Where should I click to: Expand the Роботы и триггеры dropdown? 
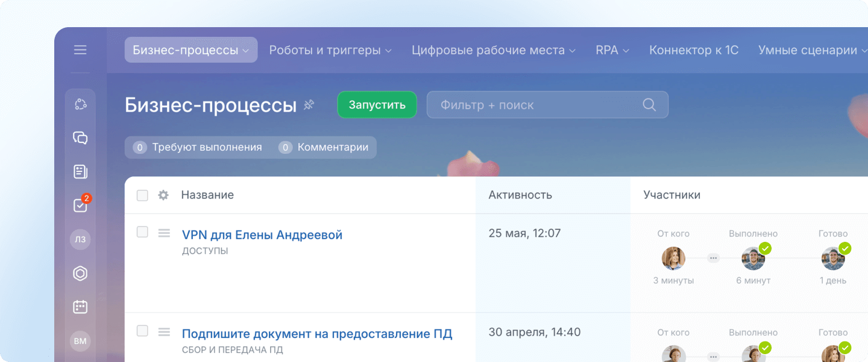[x=330, y=50]
